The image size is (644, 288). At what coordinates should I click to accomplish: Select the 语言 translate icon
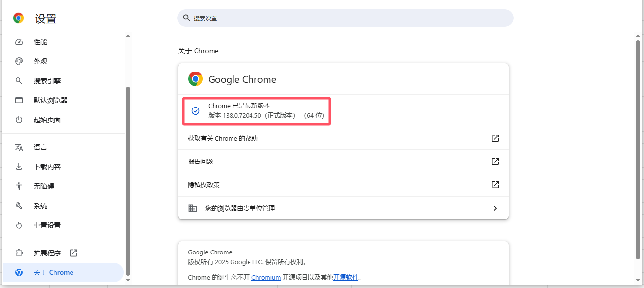coord(19,147)
